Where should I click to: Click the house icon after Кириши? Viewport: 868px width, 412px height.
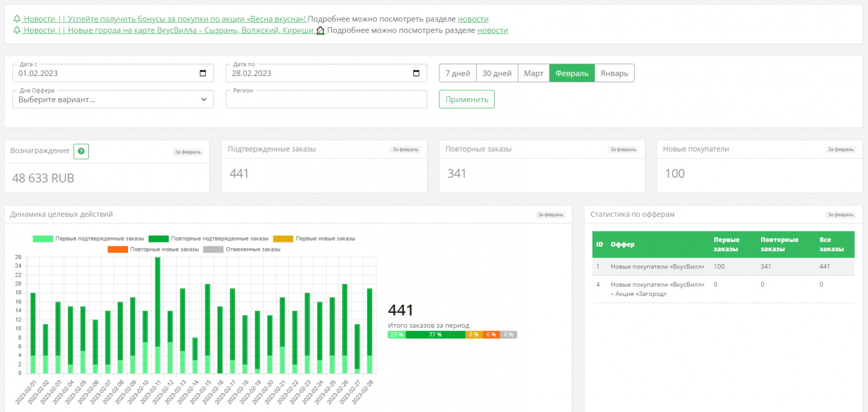(x=321, y=30)
